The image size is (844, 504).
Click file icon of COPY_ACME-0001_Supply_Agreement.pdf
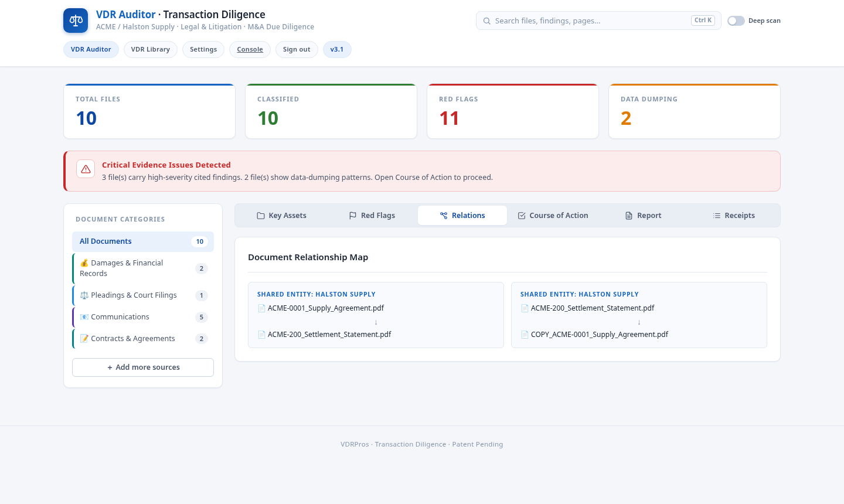[x=525, y=335]
